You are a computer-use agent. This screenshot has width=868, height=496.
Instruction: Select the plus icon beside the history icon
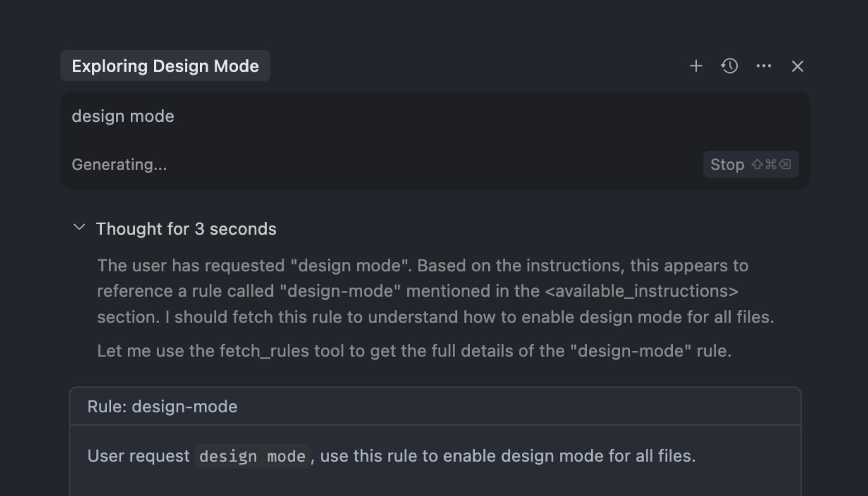point(696,66)
